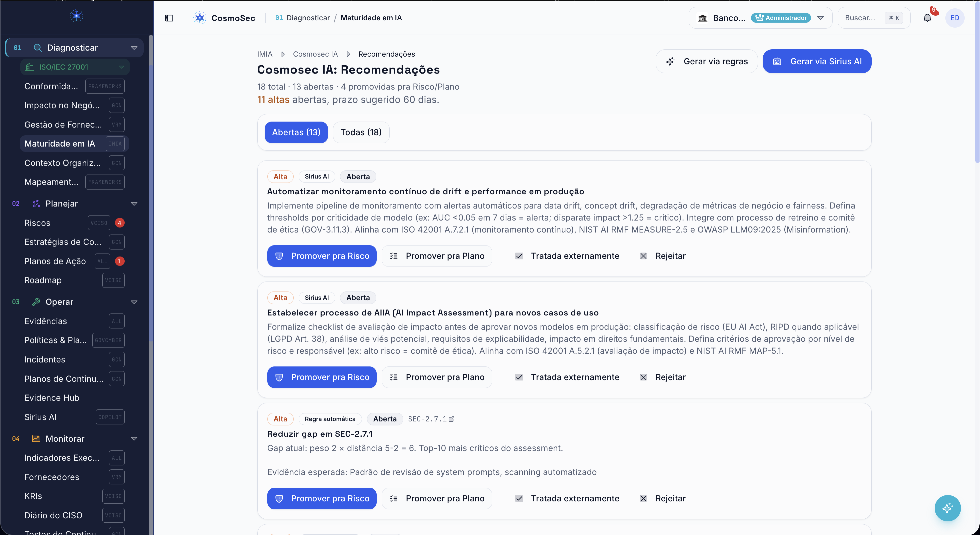Screen dimensions: 980x535
Task: Collapse the Operar section
Action: 134,302
